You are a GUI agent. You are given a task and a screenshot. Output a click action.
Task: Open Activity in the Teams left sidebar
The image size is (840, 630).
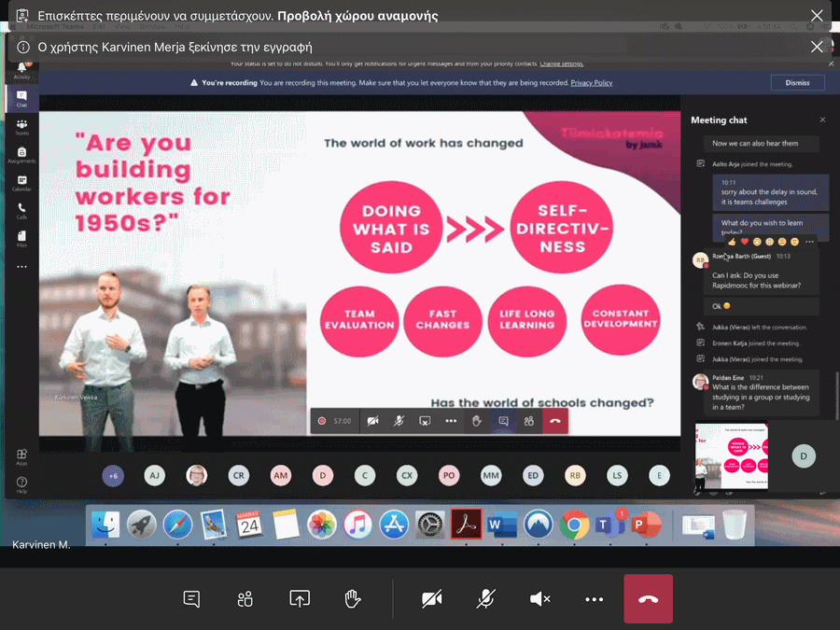[x=21, y=70]
